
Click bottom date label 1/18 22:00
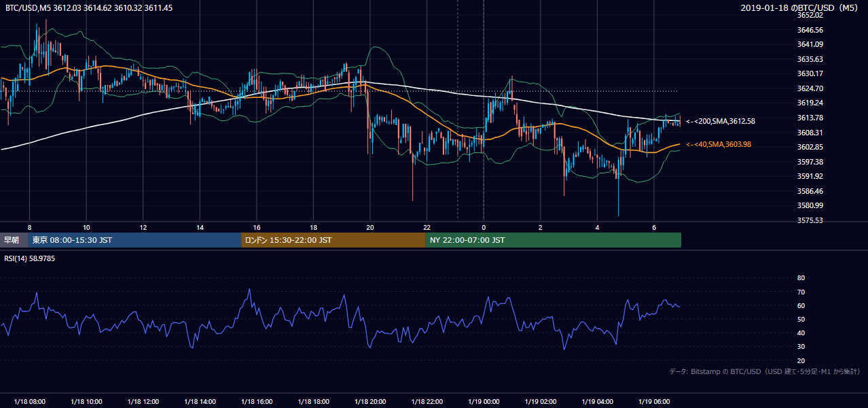click(x=427, y=401)
